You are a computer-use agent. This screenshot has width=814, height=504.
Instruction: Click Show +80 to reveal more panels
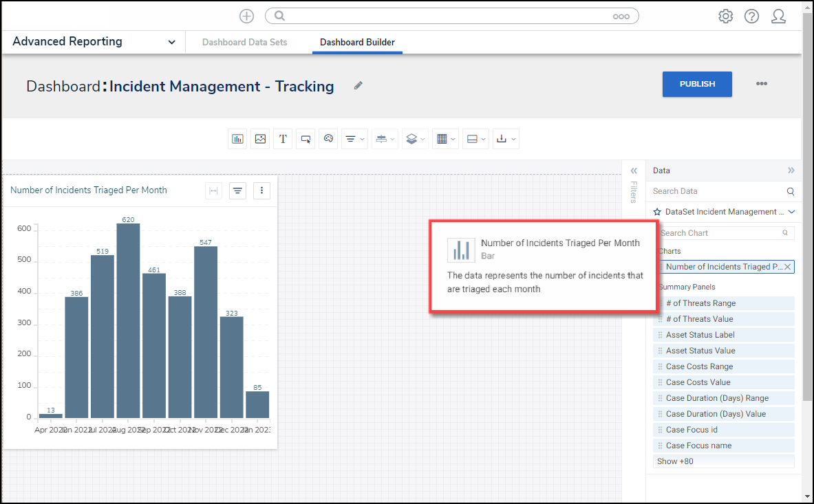pos(722,461)
